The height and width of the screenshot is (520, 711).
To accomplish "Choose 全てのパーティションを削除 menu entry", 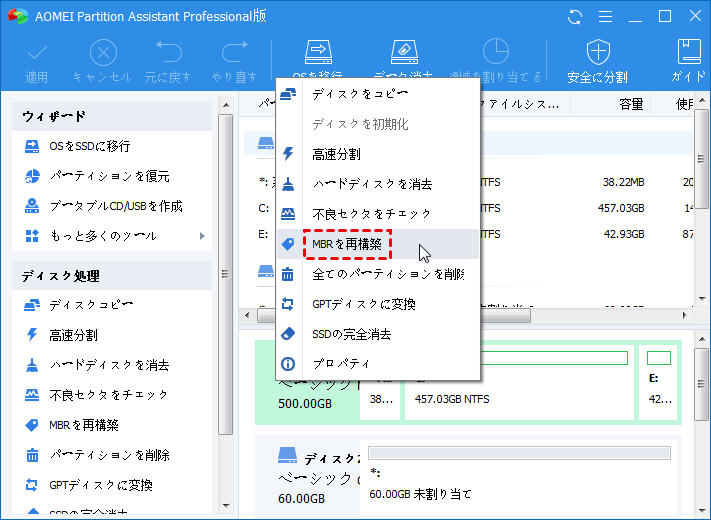I will point(378,274).
